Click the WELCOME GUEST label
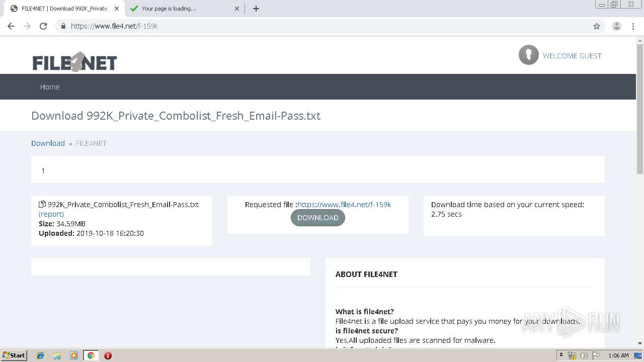This screenshot has height=362, width=644. [572, 56]
